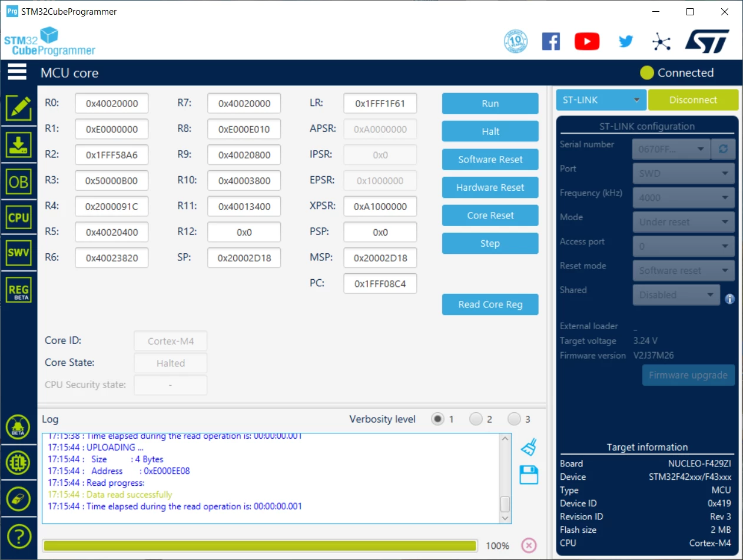Click the green progress bar
The height and width of the screenshot is (560, 743).
pyautogui.click(x=260, y=546)
